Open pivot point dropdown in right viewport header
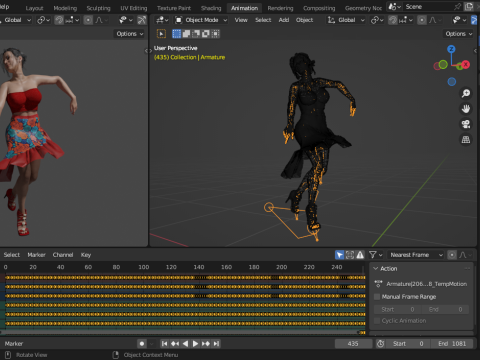 [x=376, y=20]
